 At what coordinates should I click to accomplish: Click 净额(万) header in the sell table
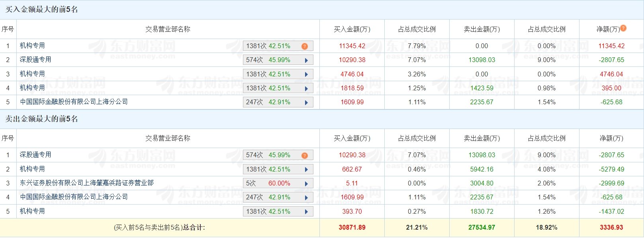(x=612, y=138)
